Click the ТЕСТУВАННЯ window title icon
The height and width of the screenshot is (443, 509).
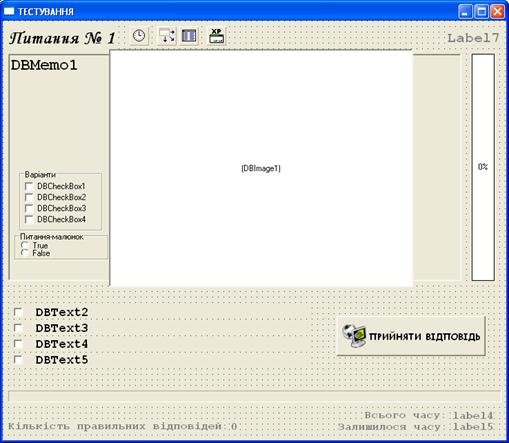pyautogui.click(x=9, y=11)
